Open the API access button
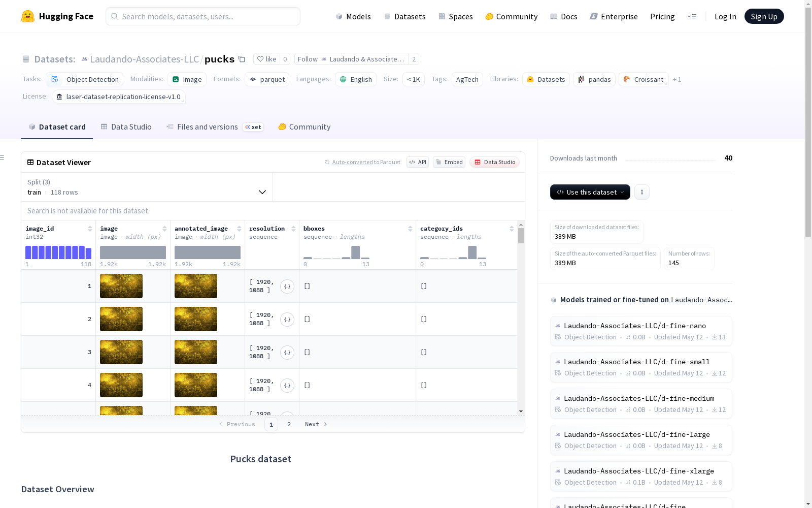 418,162
